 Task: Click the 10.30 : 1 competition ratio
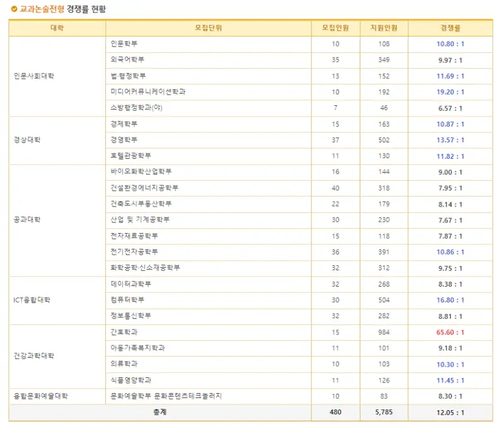click(x=450, y=364)
